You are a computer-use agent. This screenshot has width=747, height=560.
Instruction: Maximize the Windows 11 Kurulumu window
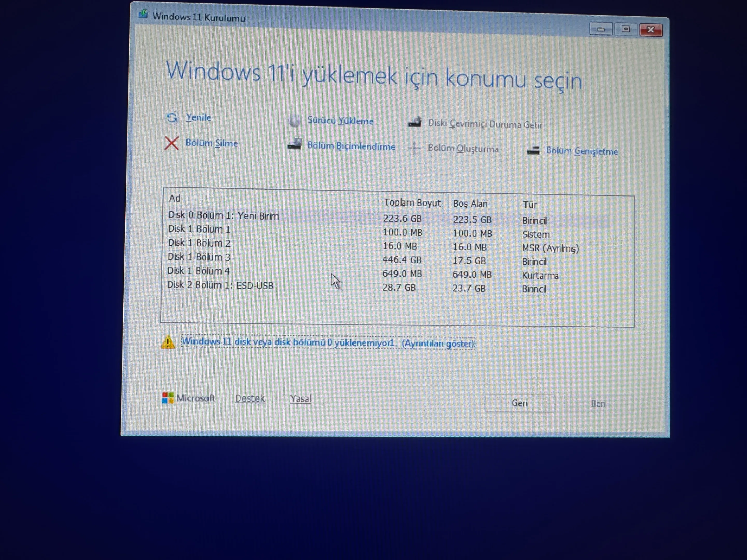pyautogui.click(x=626, y=29)
